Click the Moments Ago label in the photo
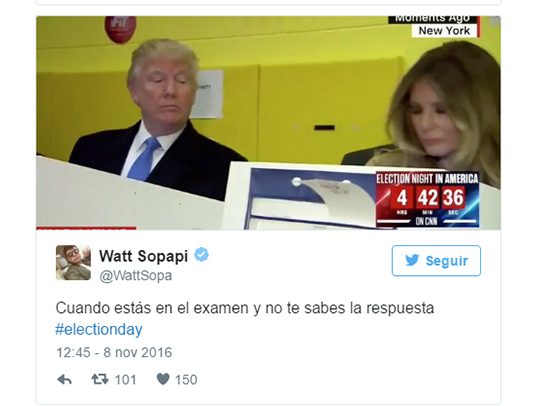The height and width of the screenshot is (406, 540). click(x=432, y=19)
